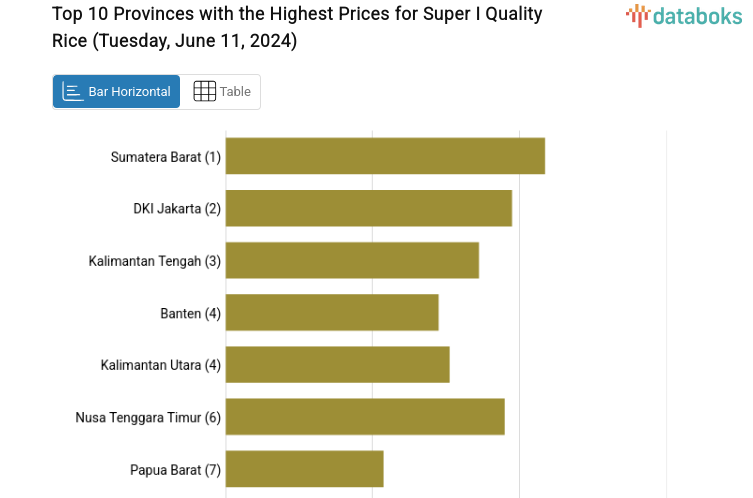The height and width of the screenshot is (498, 753).
Task: Click the Nusa Tenggara Timur (6) label
Action: point(148,417)
